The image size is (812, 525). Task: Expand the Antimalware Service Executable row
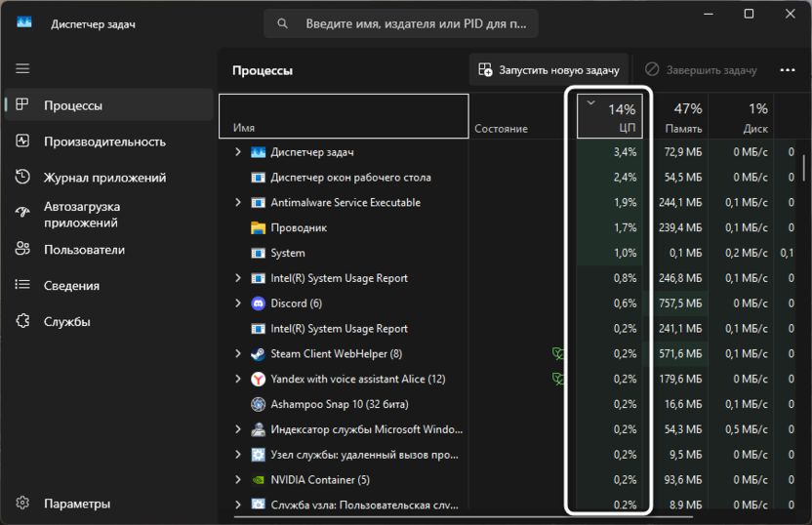[x=238, y=203]
